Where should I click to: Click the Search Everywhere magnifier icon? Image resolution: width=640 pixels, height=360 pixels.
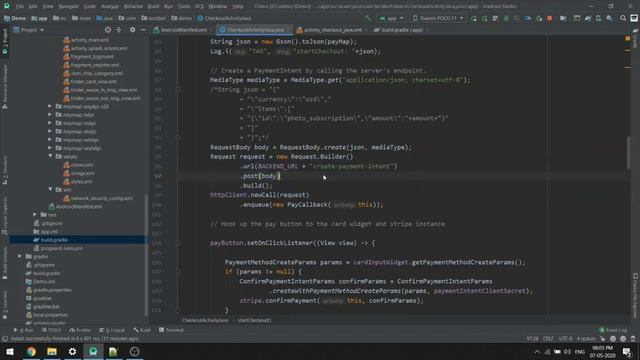pyautogui.click(x=623, y=18)
